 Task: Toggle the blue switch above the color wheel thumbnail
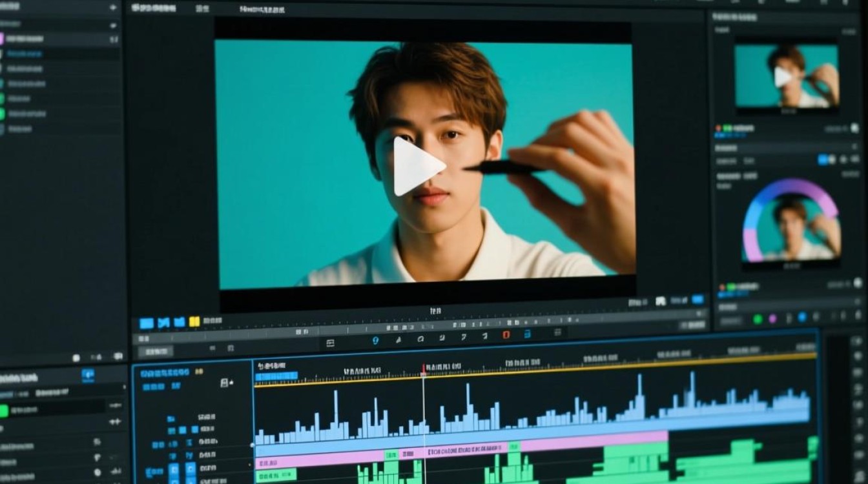click(824, 159)
